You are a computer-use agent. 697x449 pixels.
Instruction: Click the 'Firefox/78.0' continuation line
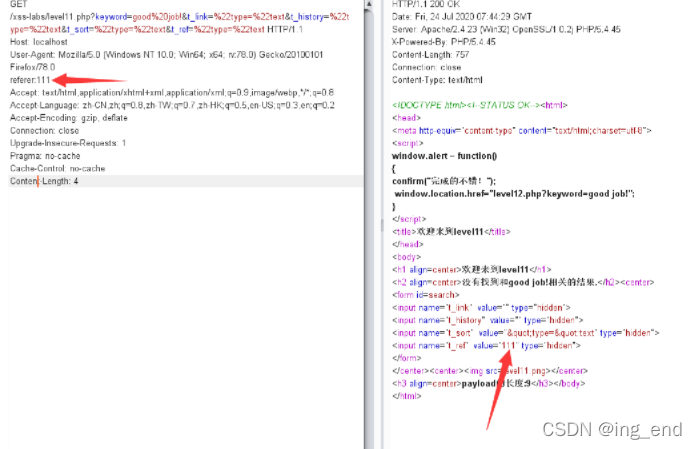point(32,67)
